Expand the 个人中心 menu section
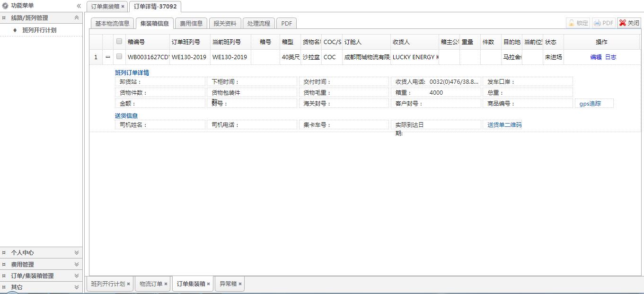The height and width of the screenshot is (294, 644). 77,253
